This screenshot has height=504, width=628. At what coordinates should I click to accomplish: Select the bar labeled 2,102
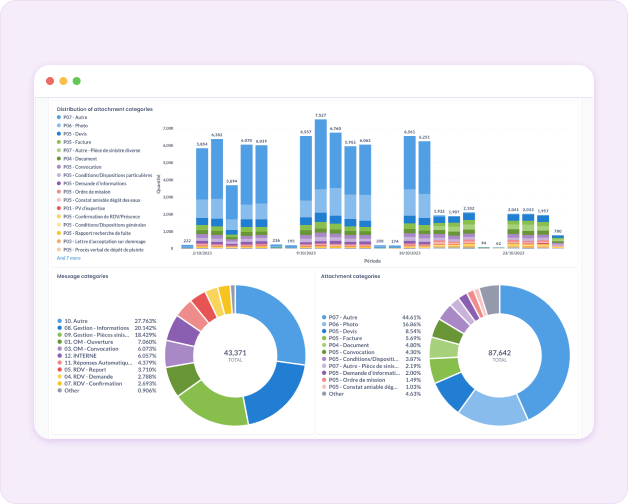point(469,230)
